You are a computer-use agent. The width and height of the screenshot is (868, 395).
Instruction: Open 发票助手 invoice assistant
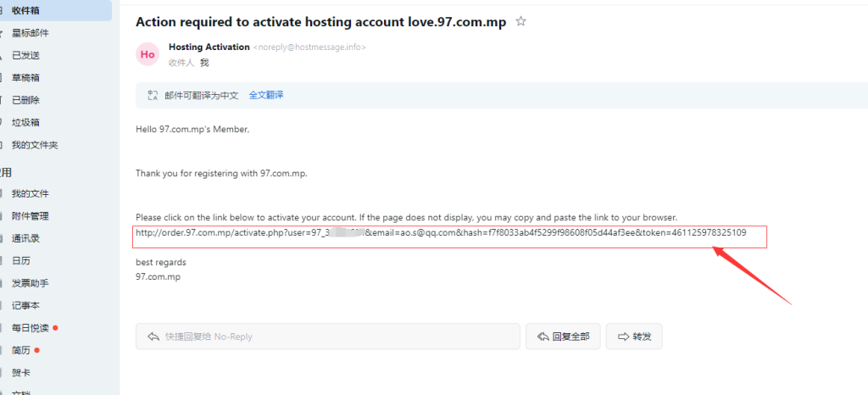[31, 283]
